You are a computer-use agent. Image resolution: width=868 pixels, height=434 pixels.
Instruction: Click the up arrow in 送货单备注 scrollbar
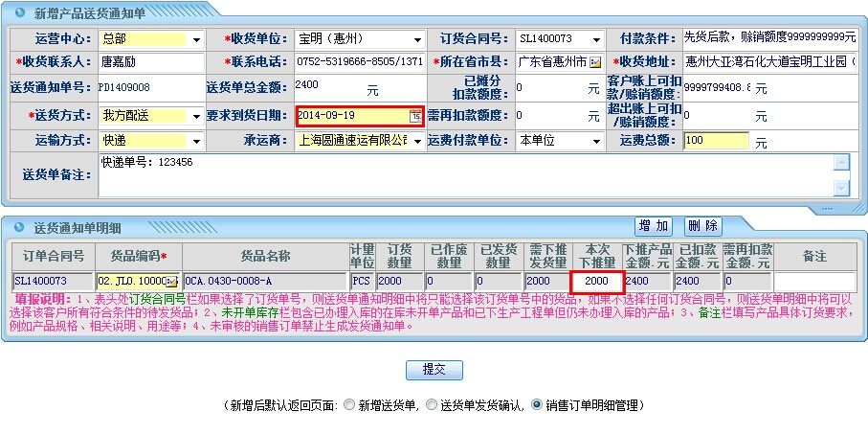841,162
